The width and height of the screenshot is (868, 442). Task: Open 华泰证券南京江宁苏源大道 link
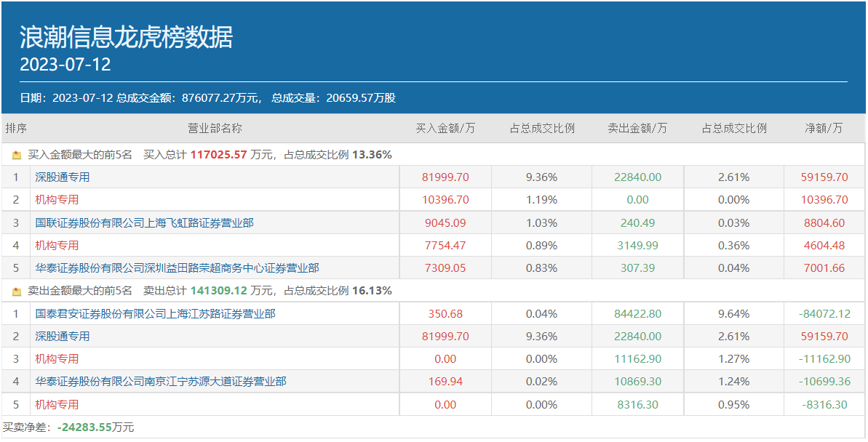[161, 381]
